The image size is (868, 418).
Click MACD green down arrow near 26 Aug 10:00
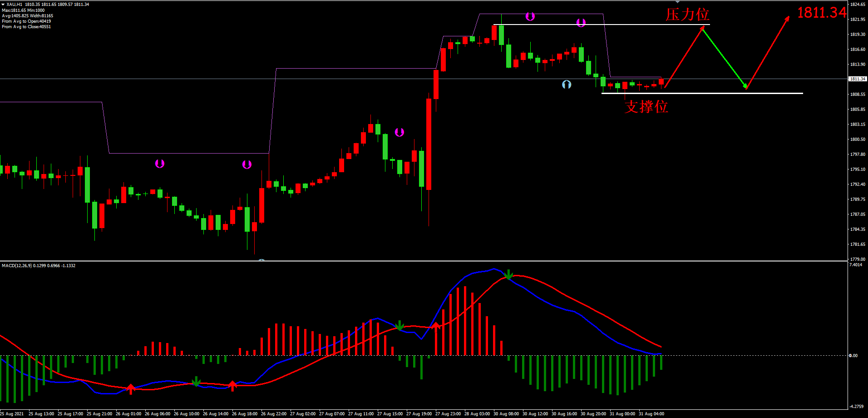196,381
